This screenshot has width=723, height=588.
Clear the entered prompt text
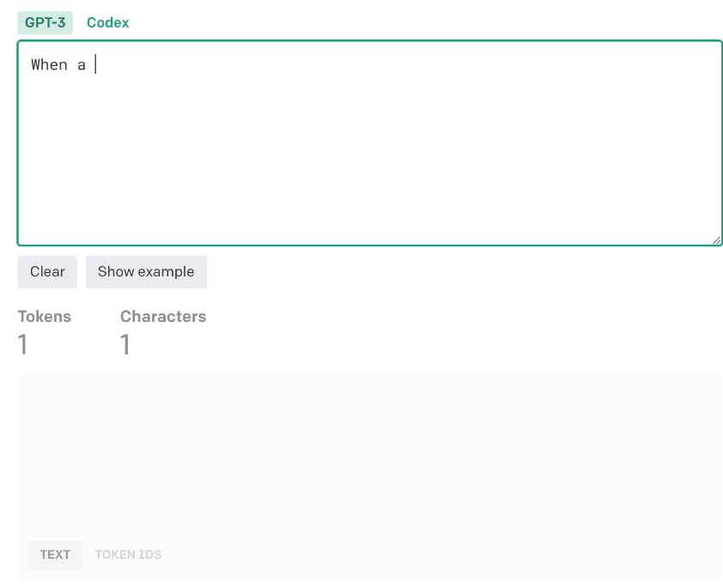(x=46, y=271)
